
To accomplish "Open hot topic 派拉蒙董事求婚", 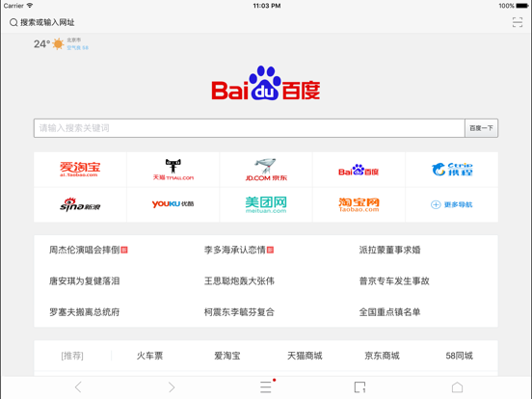I will click(x=389, y=250).
